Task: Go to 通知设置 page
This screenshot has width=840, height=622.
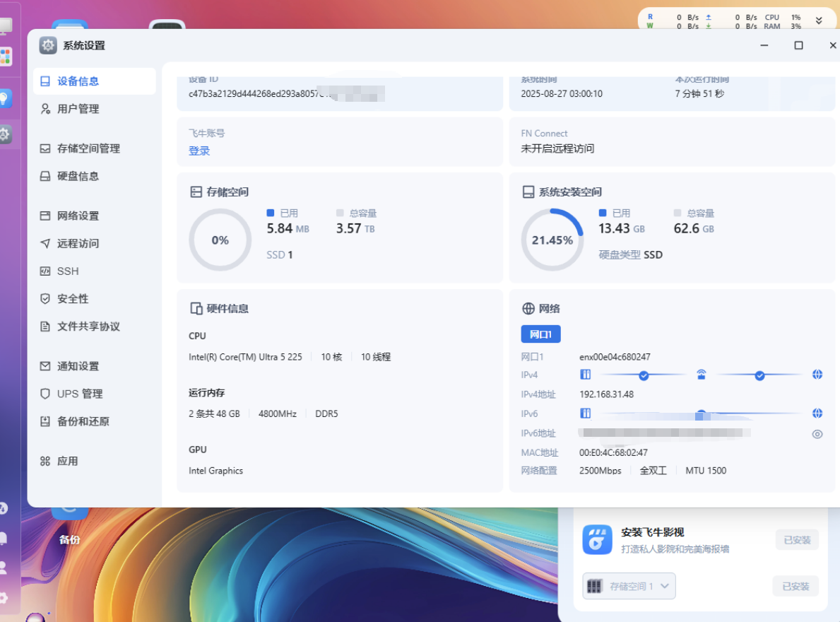Action: tap(94, 366)
